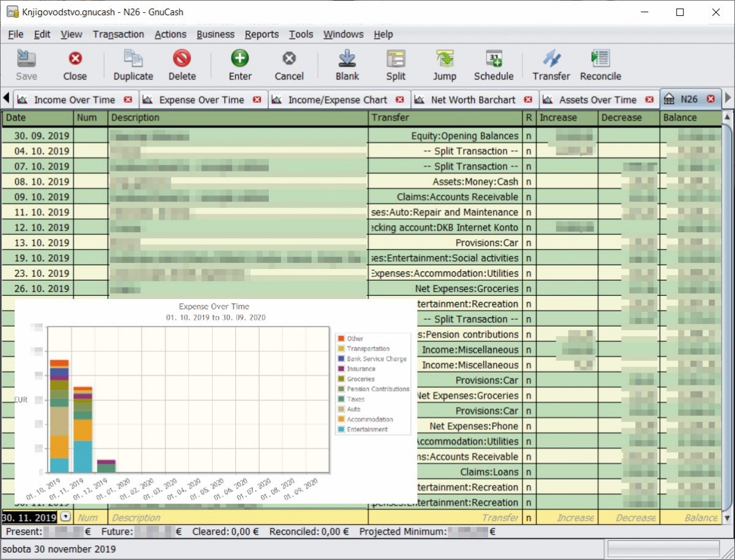The image size is (735, 560).
Task: Select Equity:Opening Balances transfer cell
Action: pos(446,136)
